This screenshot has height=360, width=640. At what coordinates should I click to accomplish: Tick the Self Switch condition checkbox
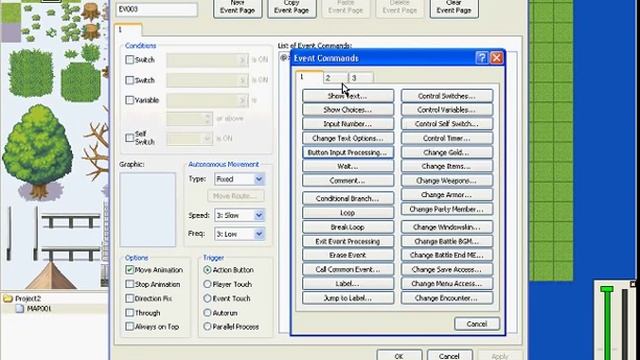pyautogui.click(x=130, y=138)
